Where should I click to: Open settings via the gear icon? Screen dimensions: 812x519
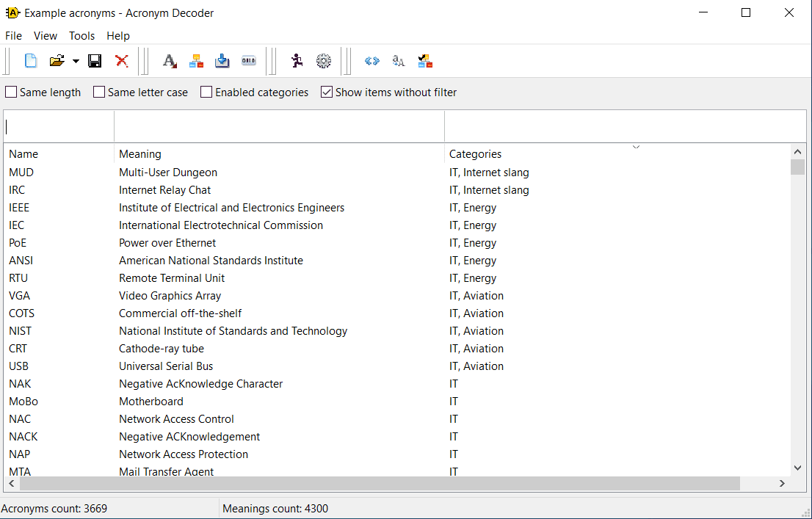(324, 61)
